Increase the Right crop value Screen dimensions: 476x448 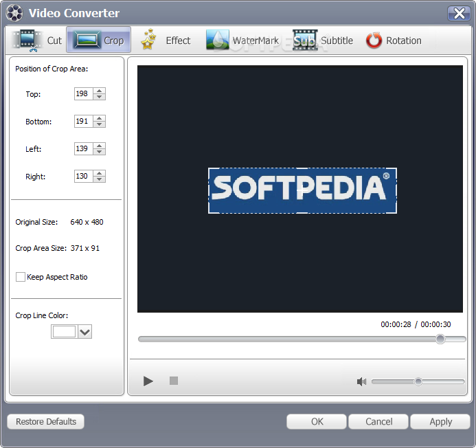pos(100,173)
